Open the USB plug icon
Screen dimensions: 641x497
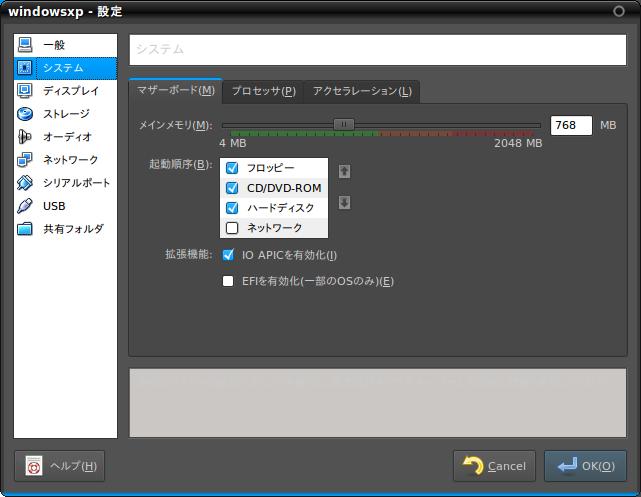coord(25,206)
